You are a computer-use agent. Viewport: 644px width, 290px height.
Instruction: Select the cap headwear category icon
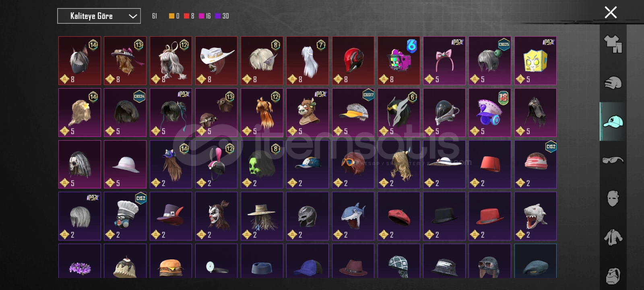pos(613,121)
